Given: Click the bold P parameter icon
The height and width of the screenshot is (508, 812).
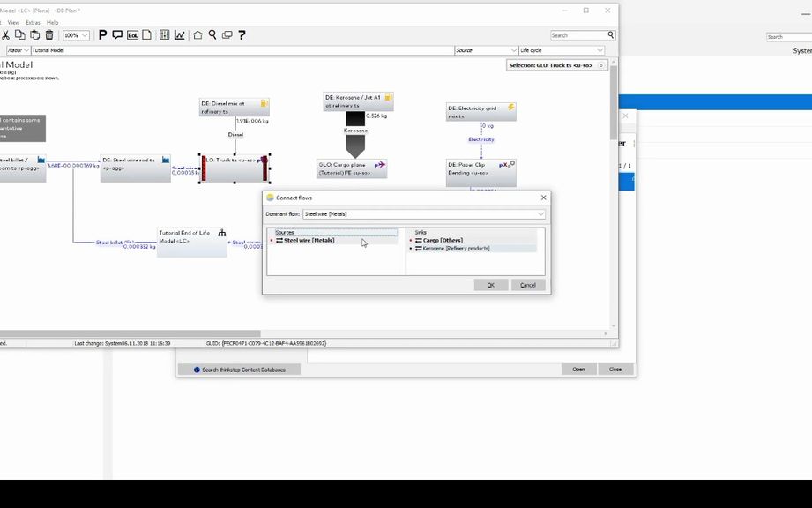Looking at the screenshot, I should click(102, 34).
